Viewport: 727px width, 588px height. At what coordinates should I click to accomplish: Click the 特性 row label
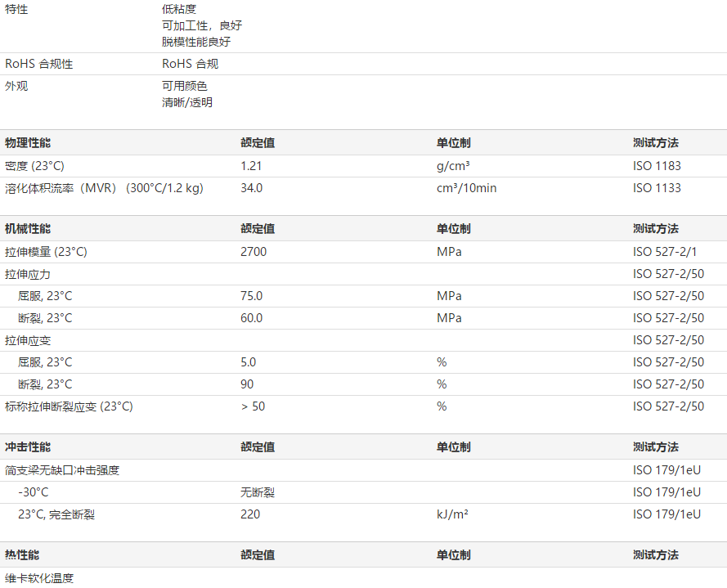[16, 11]
